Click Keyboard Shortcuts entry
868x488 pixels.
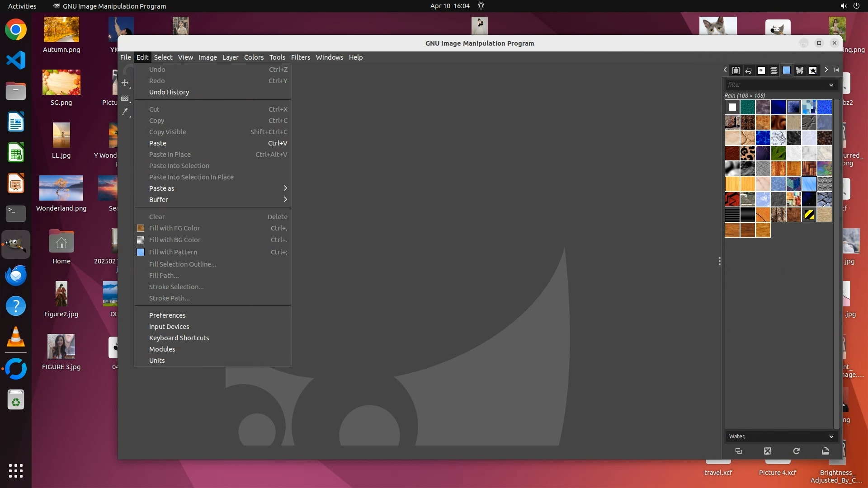(179, 338)
